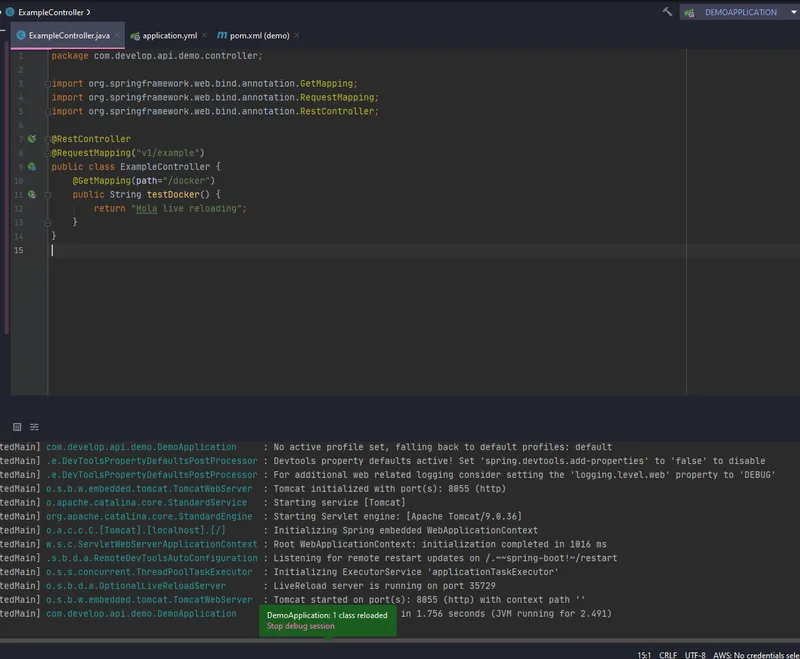Click AWS: No credentials in status bar
The height and width of the screenshot is (659, 800).
756,655
